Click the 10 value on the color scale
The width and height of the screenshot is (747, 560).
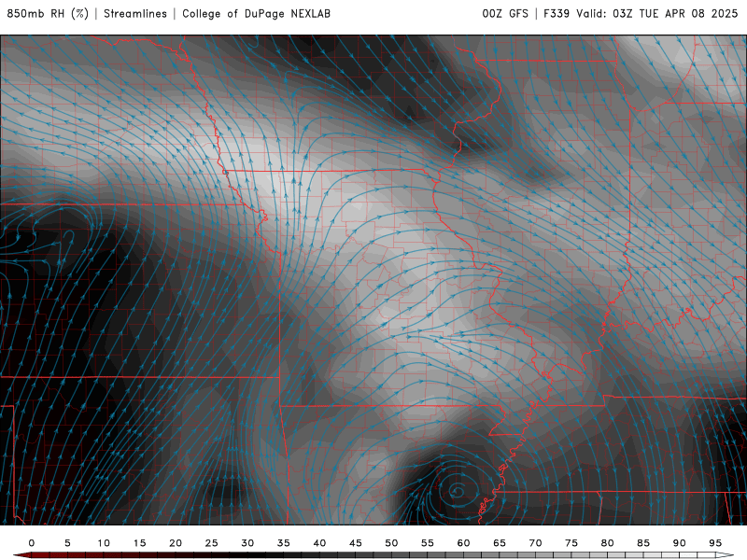(104, 543)
